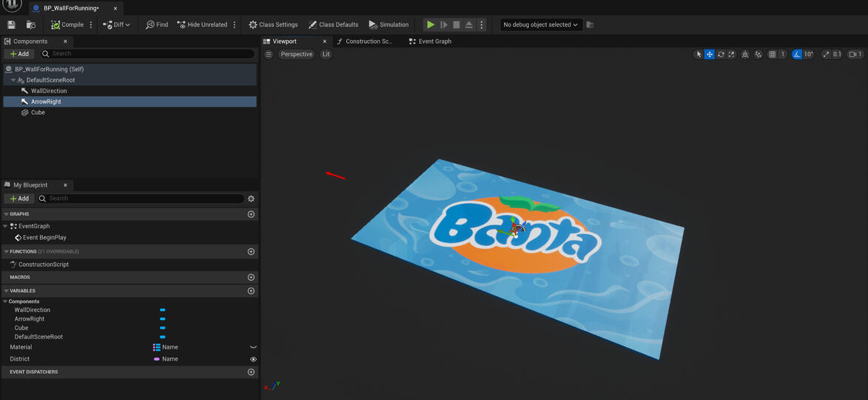Click the Browse to asset icon

[x=31, y=24]
